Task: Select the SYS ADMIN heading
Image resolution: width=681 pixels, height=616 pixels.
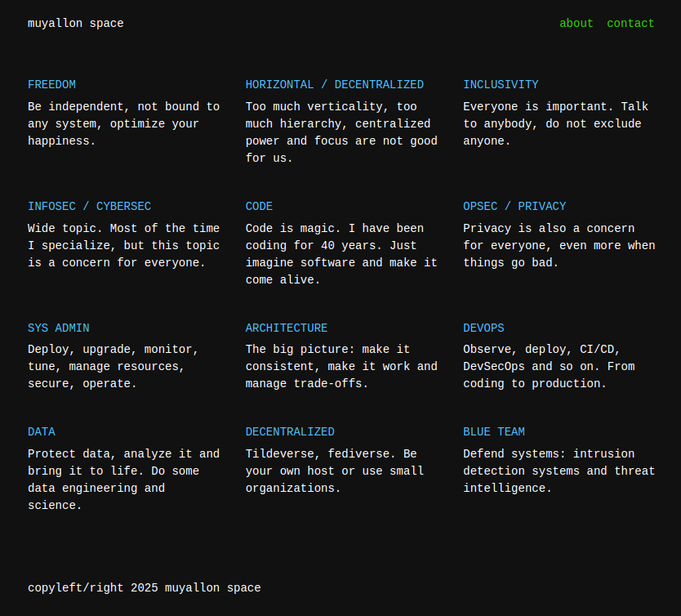Action: pos(59,328)
